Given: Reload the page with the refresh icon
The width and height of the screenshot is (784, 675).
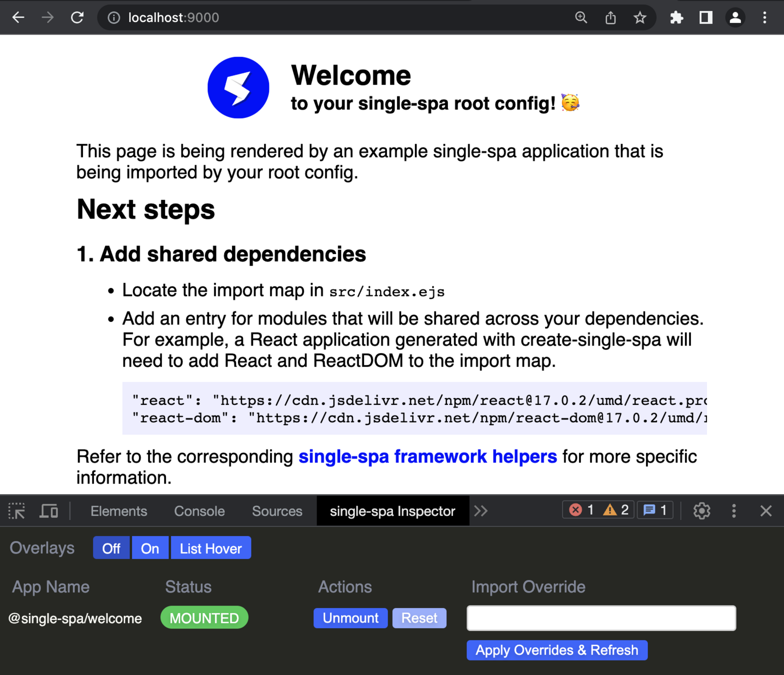Looking at the screenshot, I should point(77,17).
